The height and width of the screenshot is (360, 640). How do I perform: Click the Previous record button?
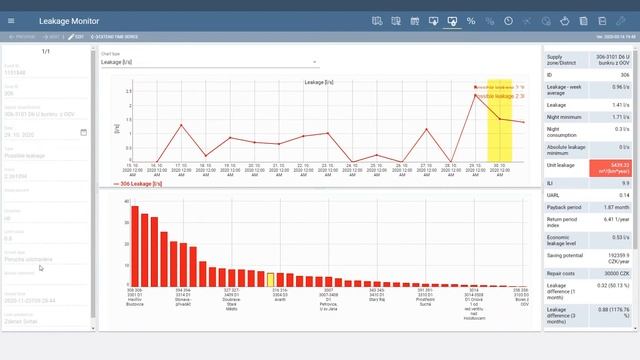click(22, 37)
